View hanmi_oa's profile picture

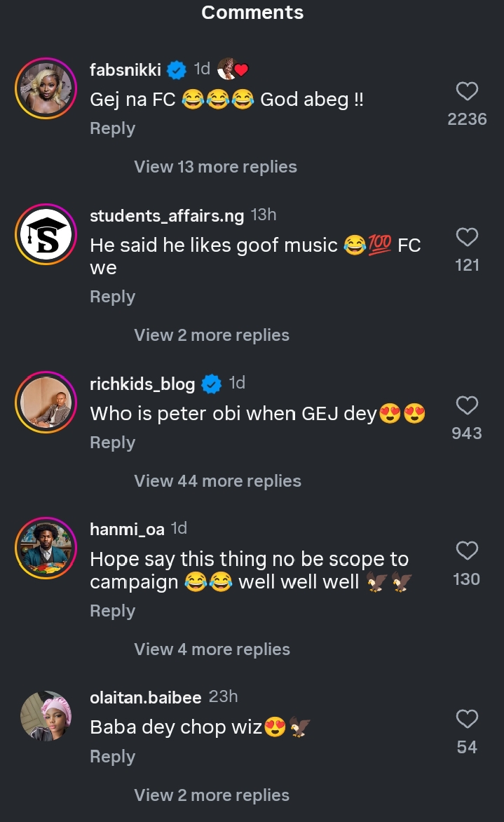[46, 549]
